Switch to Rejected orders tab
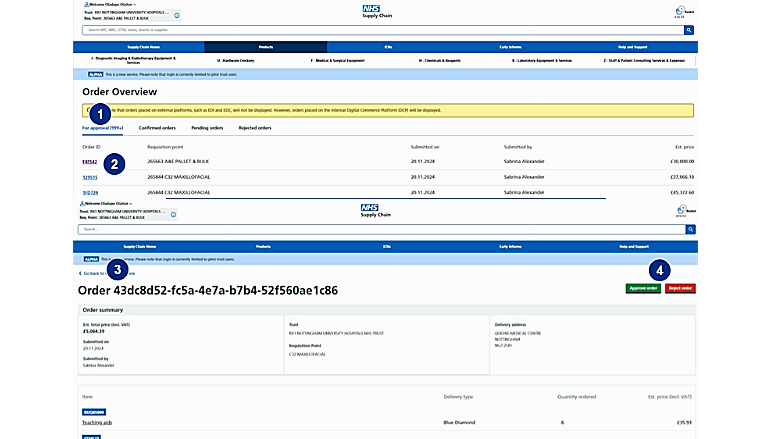This screenshot has height=439, width=771. point(255,128)
